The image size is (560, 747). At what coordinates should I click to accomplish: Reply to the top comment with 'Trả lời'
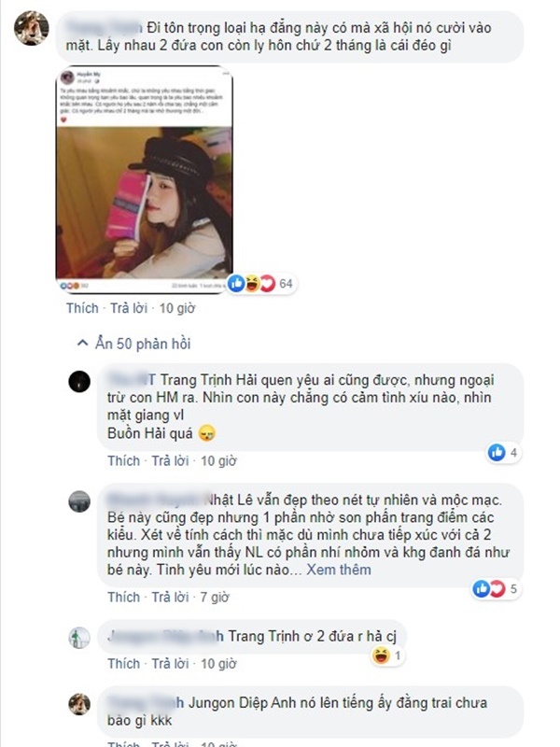(x=129, y=308)
